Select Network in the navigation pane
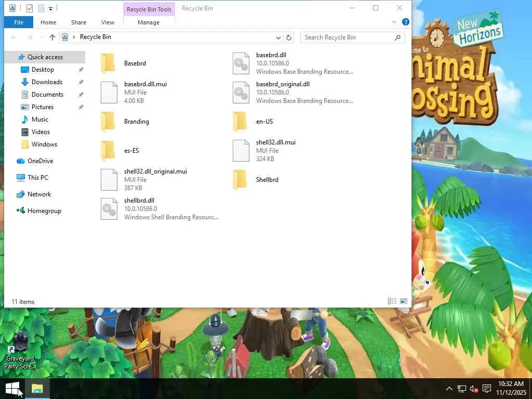The image size is (532, 399). coord(39,194)
